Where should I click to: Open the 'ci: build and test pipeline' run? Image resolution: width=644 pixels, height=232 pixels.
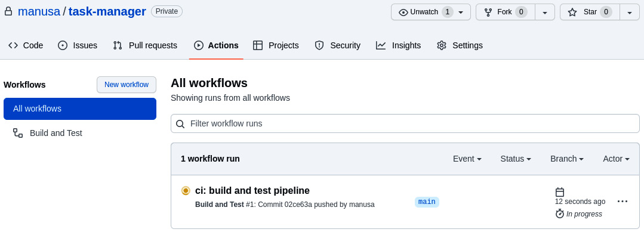(x=252, y=190)
